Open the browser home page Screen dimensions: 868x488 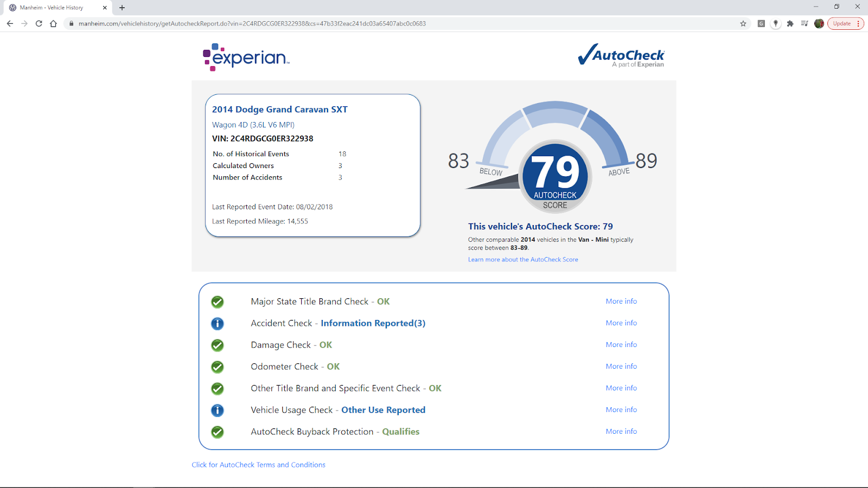[53, 23]
